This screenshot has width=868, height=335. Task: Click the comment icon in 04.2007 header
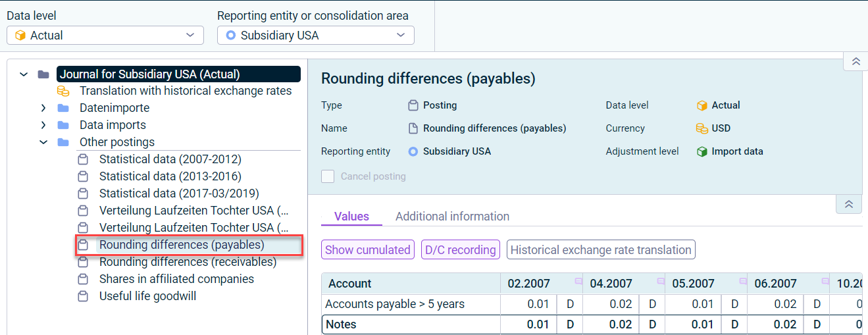(661, 281)
